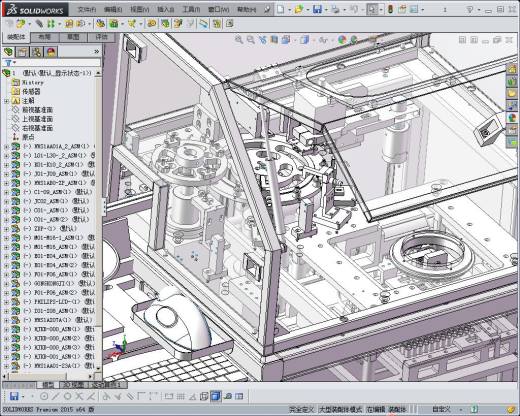Open the 工具 menu in the menu bar
Viewport: 520px width, 416px height.
click(191, 10)
